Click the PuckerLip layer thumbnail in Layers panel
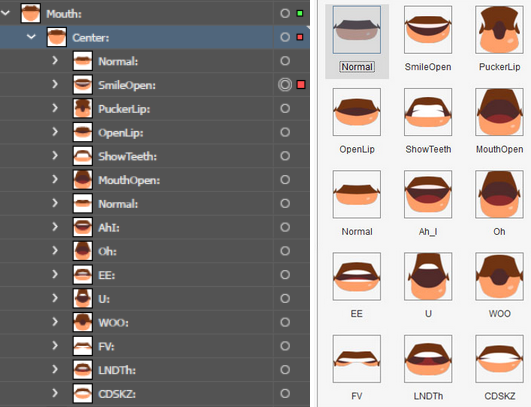 pyautogui.click(x=83, y=108)
